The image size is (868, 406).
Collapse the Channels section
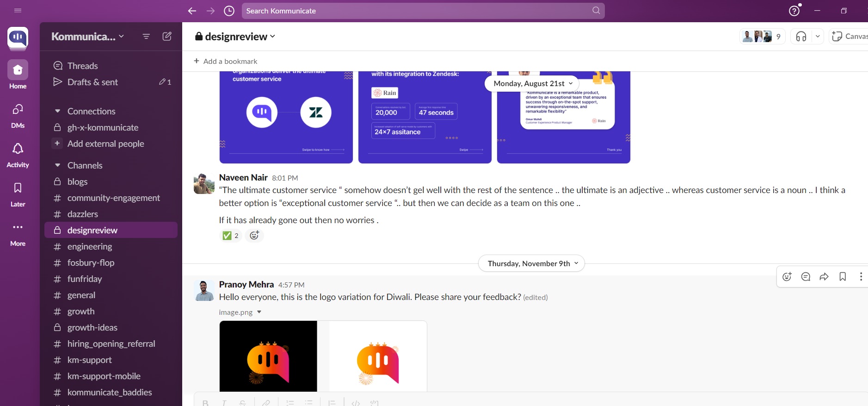(x=58, y=165)
